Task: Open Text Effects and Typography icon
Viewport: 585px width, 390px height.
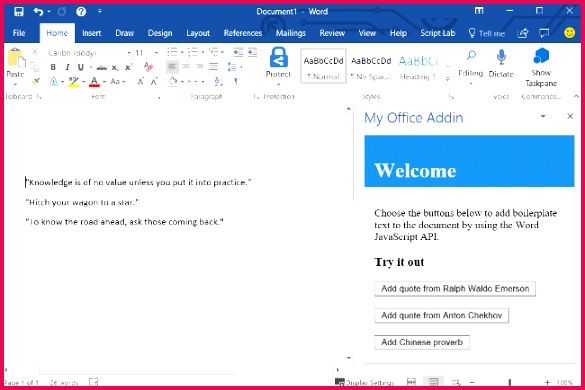Action: [x=54, y=81]
